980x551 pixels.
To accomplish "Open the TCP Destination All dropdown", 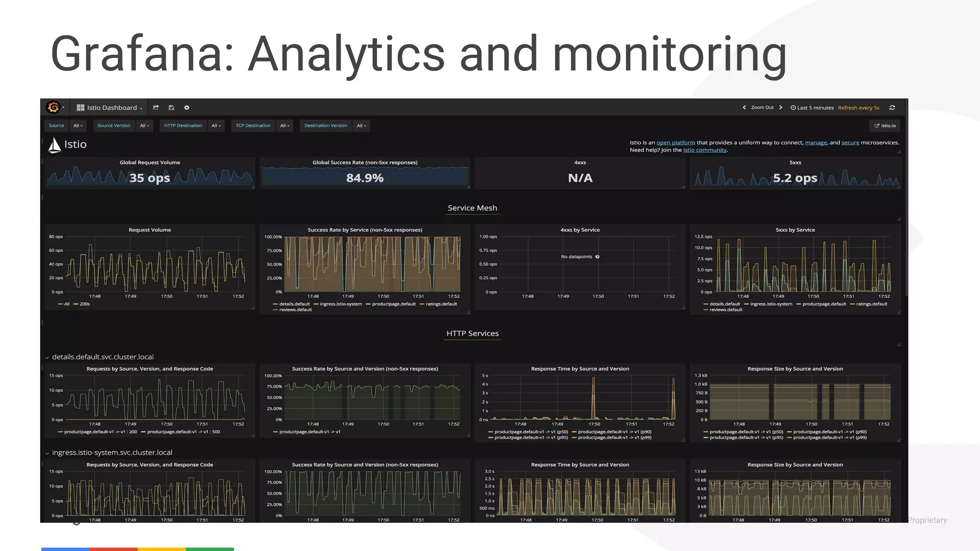I will click(285, 126).
